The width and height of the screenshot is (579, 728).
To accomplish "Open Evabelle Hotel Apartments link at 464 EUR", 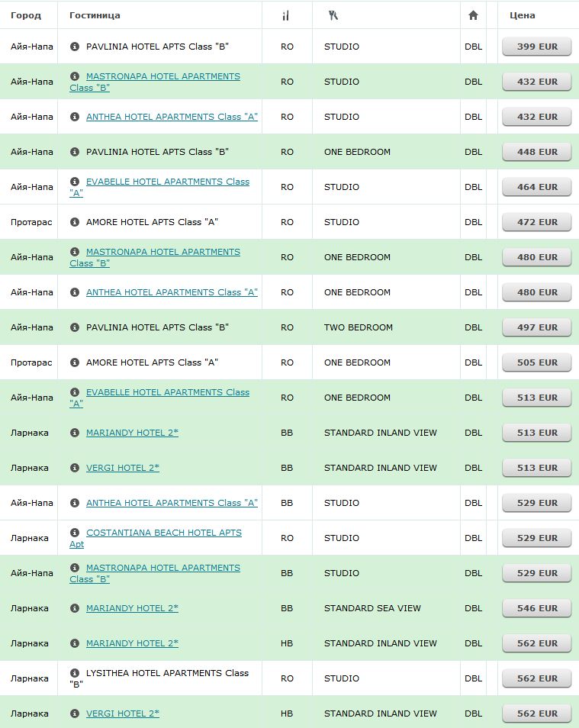I will [x=159, y=187].
